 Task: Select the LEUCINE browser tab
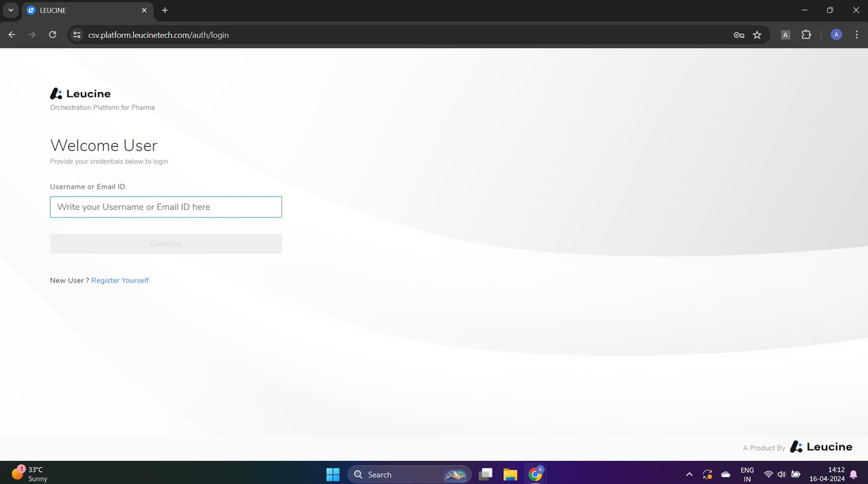81,10
